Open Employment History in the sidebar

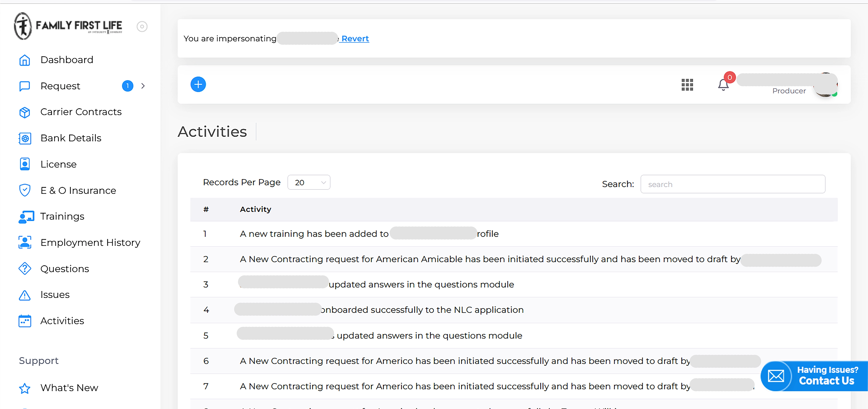[90, 242]
